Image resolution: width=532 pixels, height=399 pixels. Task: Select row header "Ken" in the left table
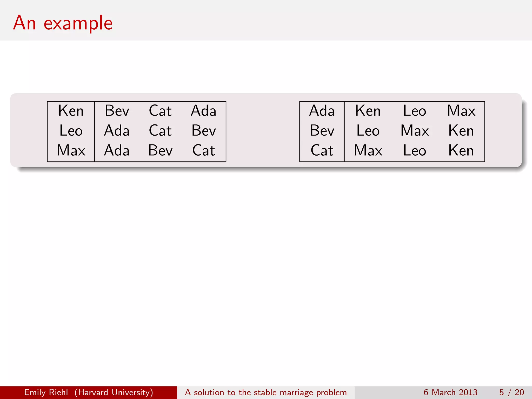pyautogui.click(x=71, y=111)
